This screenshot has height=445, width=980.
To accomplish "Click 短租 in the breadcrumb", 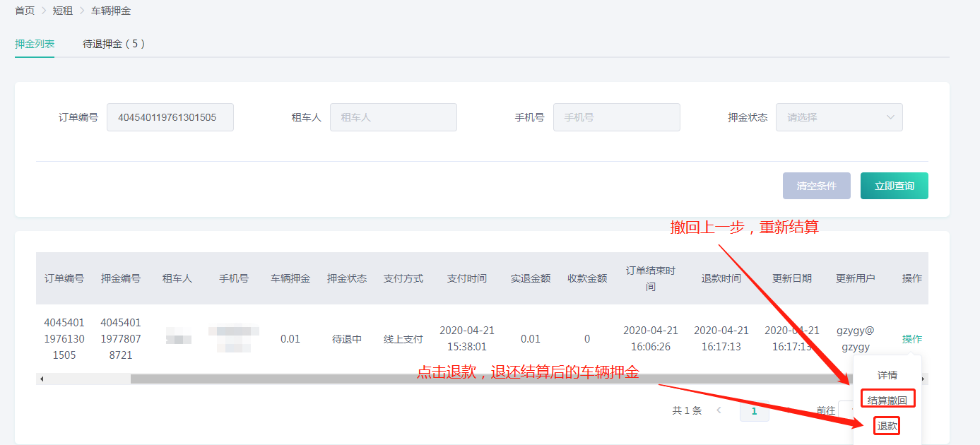I will [x=63, y=11].
